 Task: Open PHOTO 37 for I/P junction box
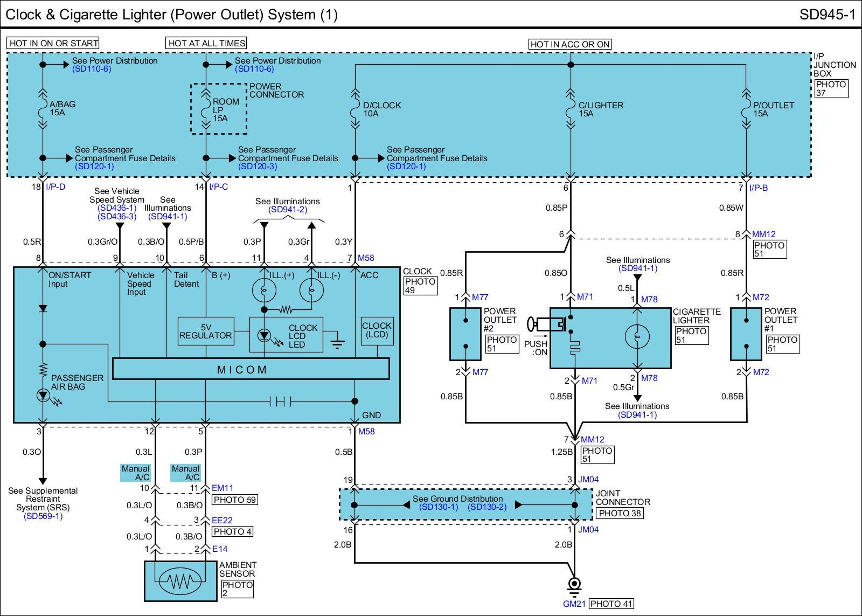pos(831,88)
